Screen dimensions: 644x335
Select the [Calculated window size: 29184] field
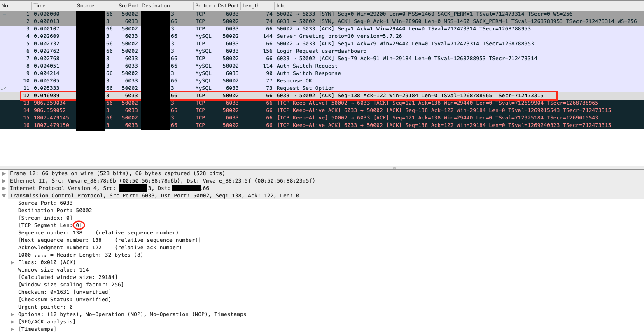68,277
